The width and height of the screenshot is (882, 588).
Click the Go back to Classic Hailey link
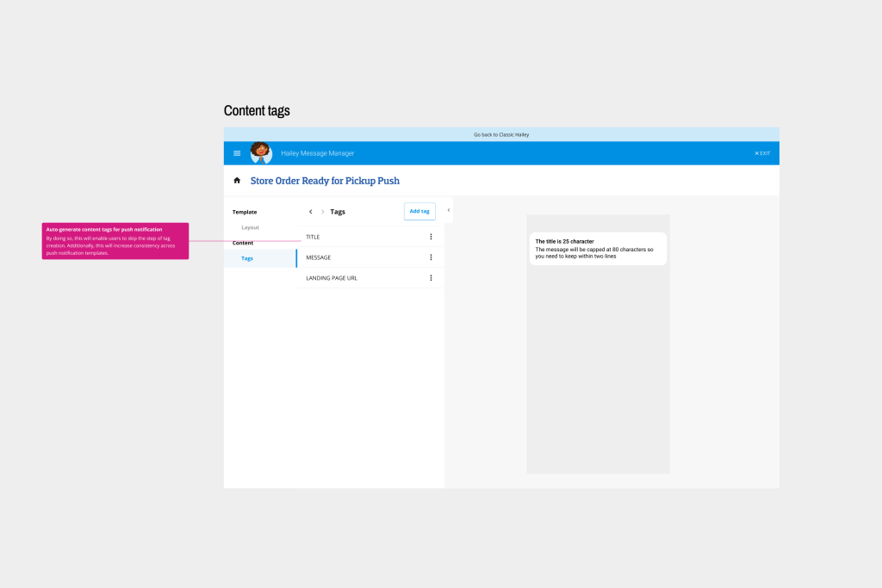pyautogui.click(x=501, y=134)
